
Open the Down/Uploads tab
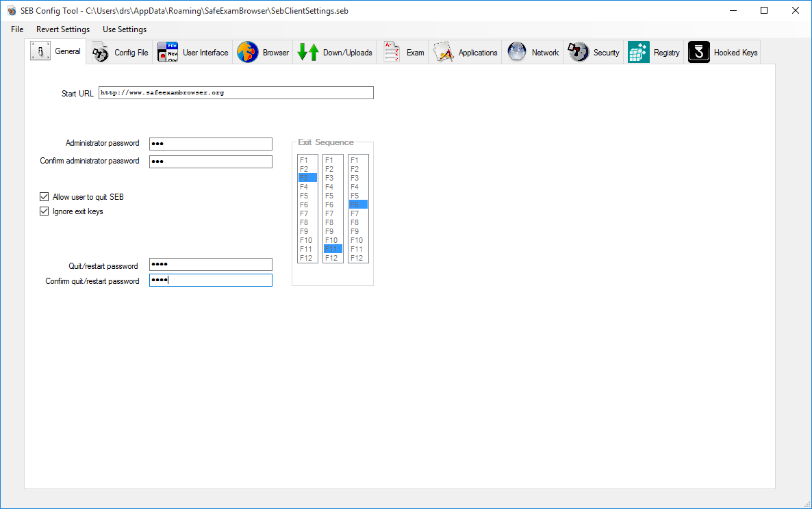335,52
